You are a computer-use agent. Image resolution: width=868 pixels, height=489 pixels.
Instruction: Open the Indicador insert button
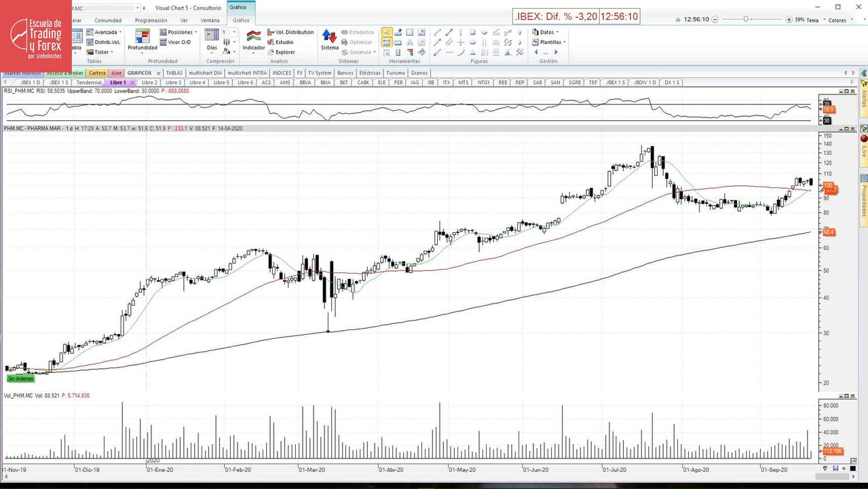tap(254, 40)
